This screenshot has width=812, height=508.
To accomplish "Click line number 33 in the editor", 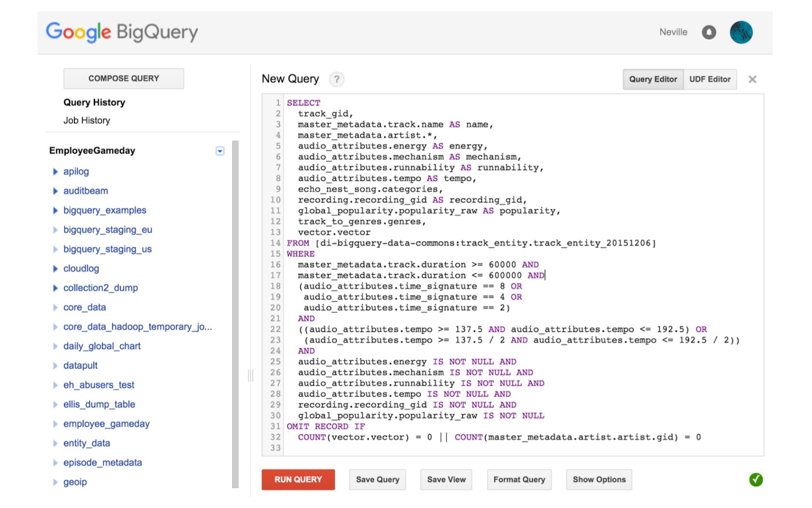I will [275, 448].
